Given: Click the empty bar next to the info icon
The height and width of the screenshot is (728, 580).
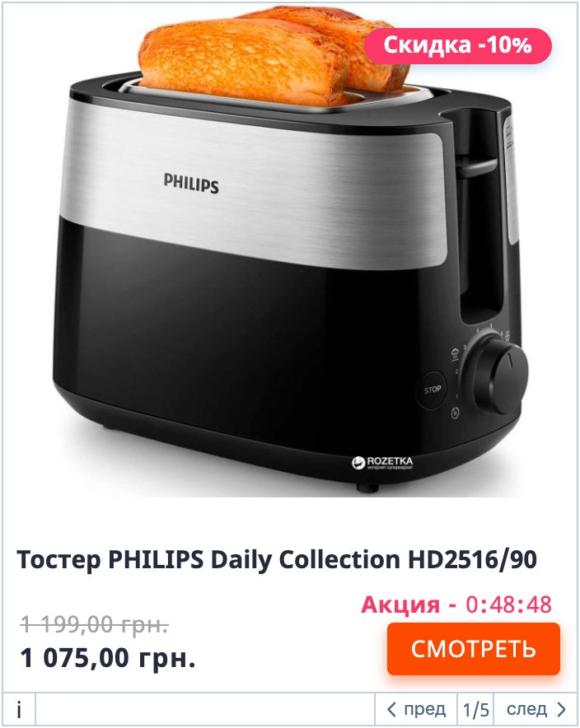Looking at the screenshot, I should coord(205,709).
